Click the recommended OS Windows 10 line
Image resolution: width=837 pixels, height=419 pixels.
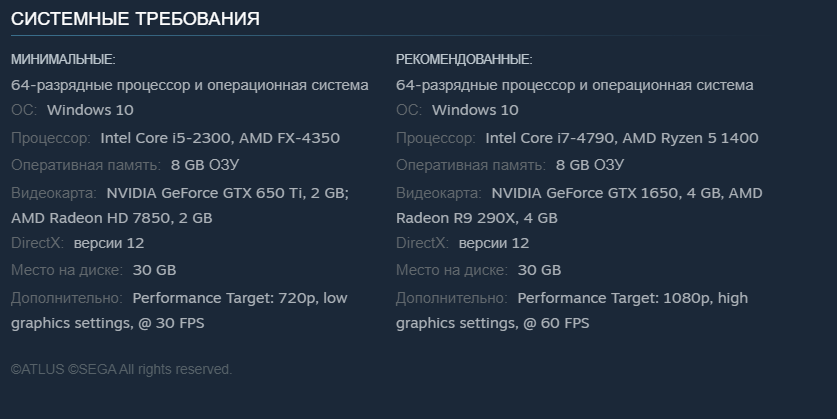point(457,110)
